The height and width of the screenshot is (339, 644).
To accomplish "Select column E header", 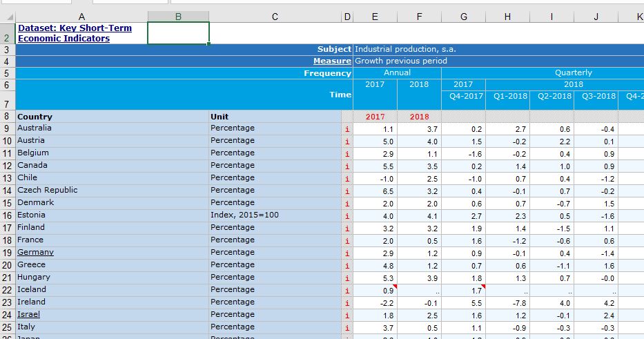I will pos(375,17).
